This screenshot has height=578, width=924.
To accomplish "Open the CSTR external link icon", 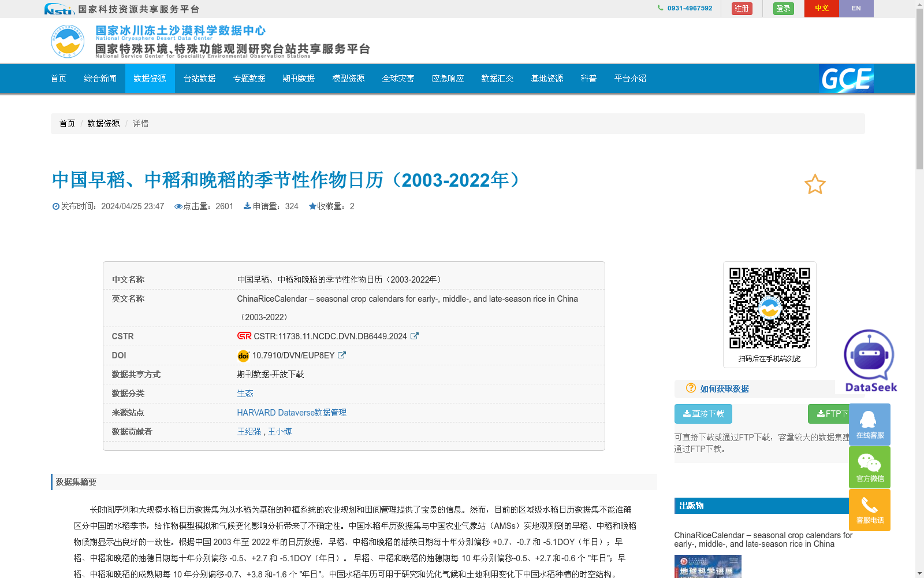I will pyautogui.click(x=414, y=336).
